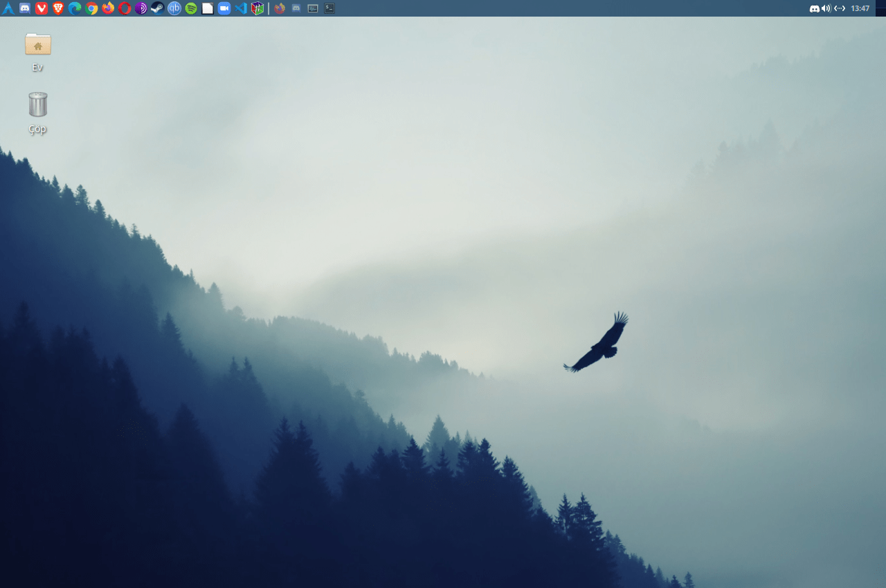
Task: Click the blank white page launcher icon
Action: click(x=208, y=8)
